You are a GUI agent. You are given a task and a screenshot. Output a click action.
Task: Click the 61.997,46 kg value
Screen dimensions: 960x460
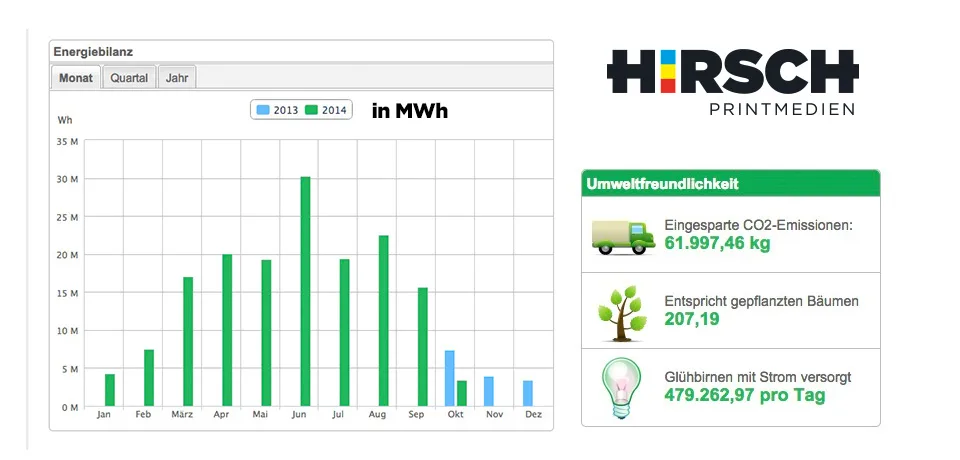click(x=718, y=243)
